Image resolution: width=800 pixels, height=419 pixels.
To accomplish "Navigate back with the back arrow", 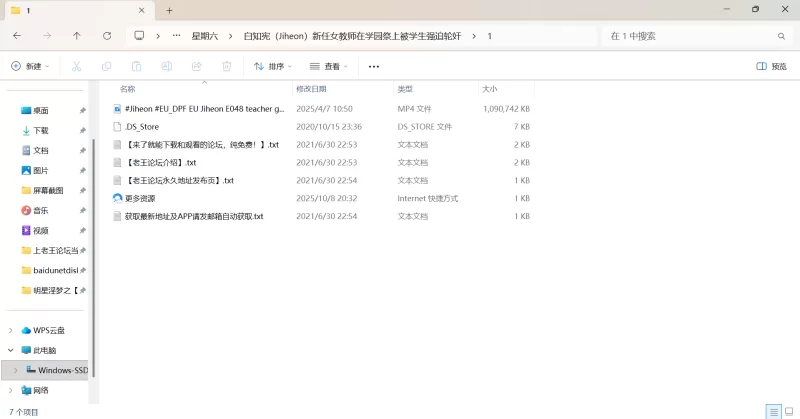I will point(17,36).
